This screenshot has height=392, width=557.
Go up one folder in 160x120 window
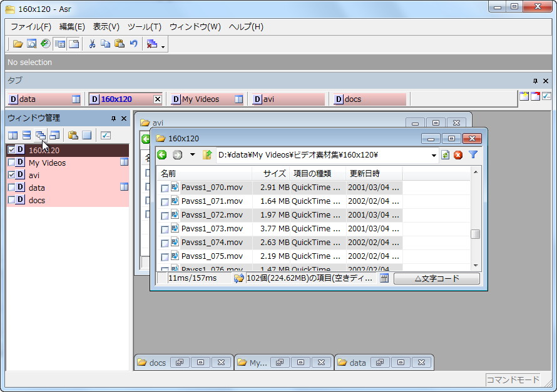pyautogui.click(x=207, y=155)
